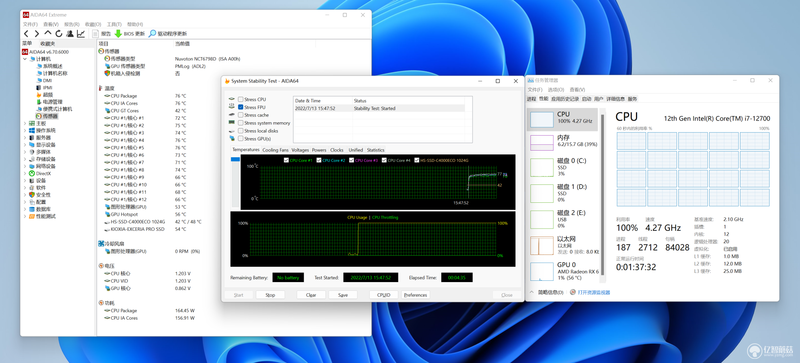This screenshot has width=800, height=363.
Task: Expand the 操作系统 tree node
Action: coord(26,131)
